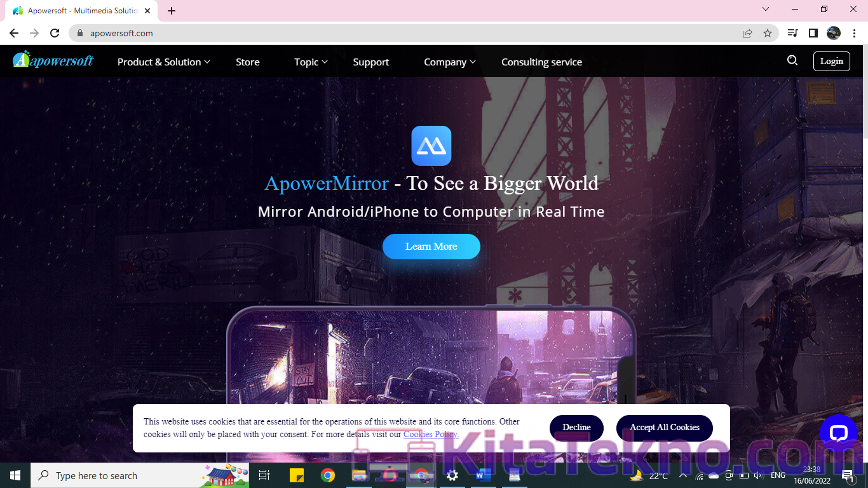868x488 pixels.
Task: Open the Store page
Action: click(248, 62)
